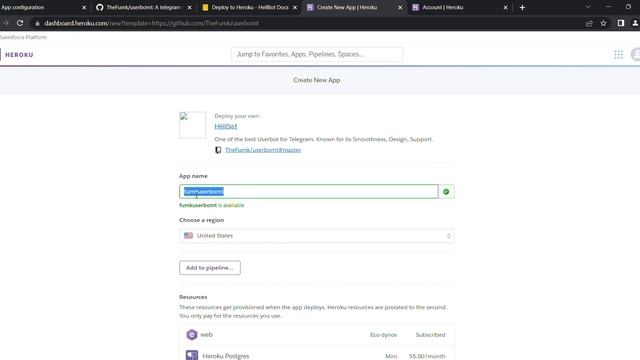Click the Choose a region label
640x360 pixels.
tap(202, 220)
